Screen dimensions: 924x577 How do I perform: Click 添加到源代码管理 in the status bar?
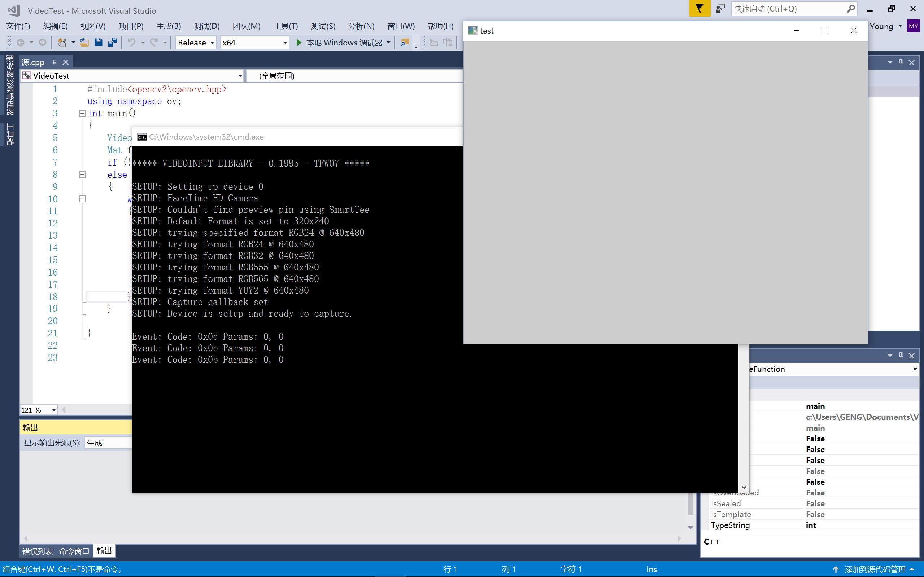point(875,569)
